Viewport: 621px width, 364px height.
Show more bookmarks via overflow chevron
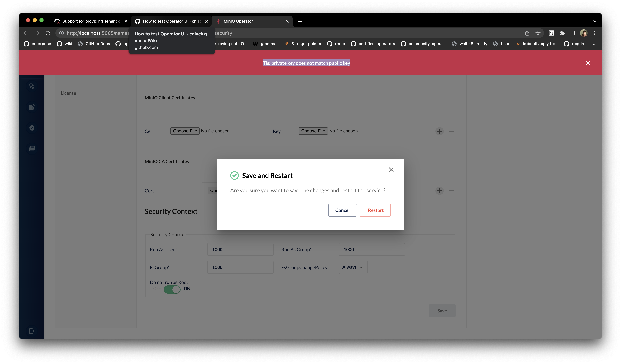594,44
